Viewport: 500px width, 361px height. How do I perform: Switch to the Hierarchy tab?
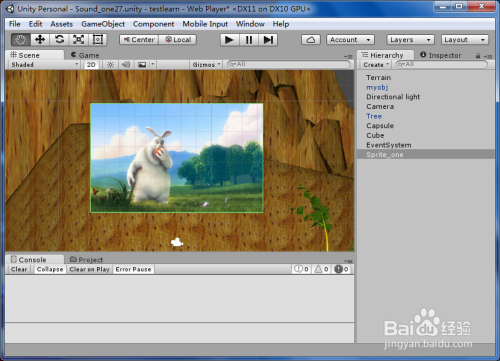point(386,55)
